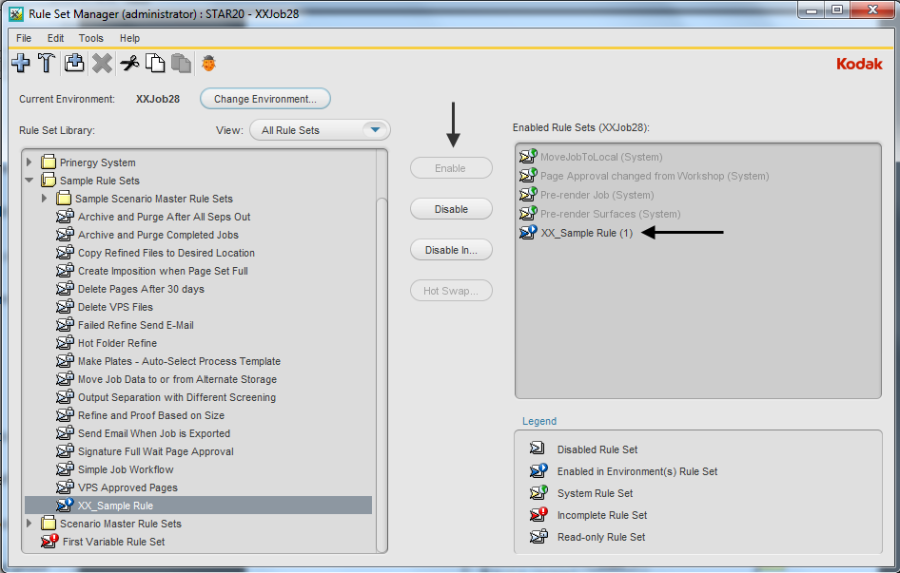
Task: Click the Enable button
Action: pyautogui.click(x=451, y=168)
